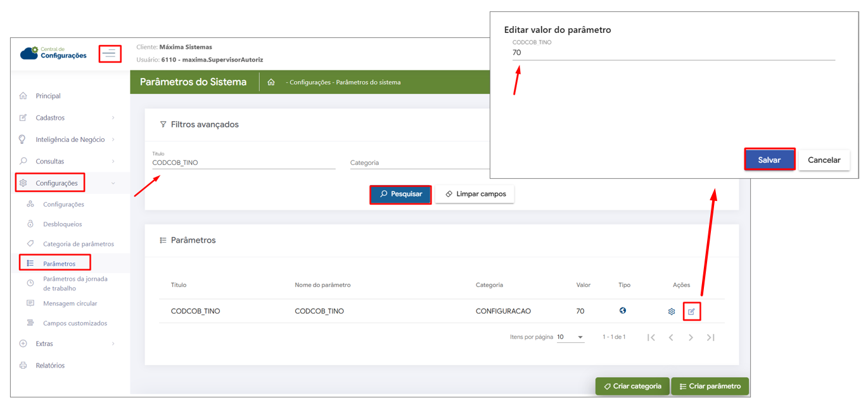Click the padlock icon beside Desbloqueios
The width and height of the screenshot is (868, 405).
point(30,224)
